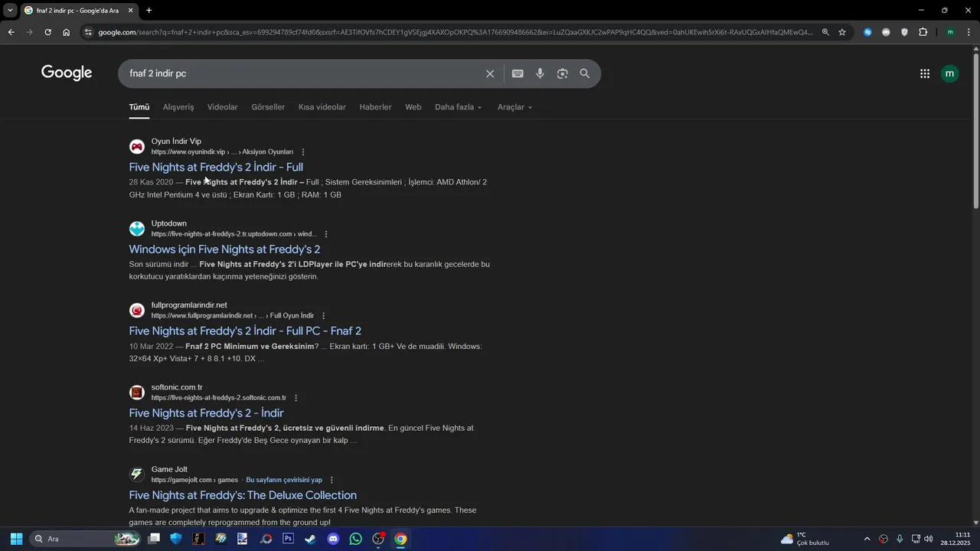Click the magnifier search submit icon
980x551 pixels.
[x=585, y=73]
